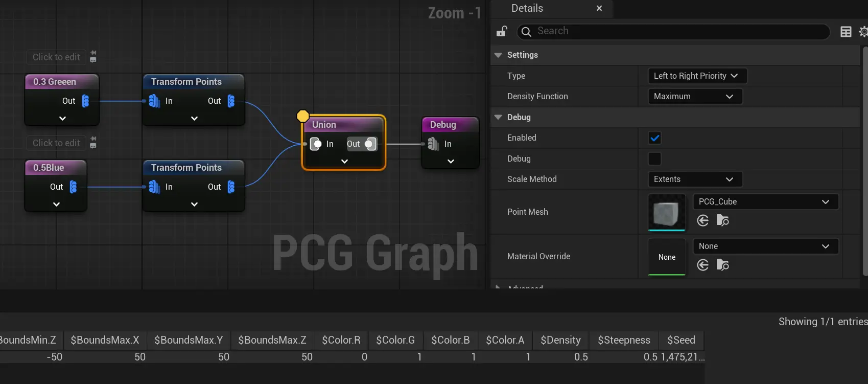The width and height of the screenshot is (868, 384).
Task: Click the Out pin on 0.3 Greeen node
Action: point(85,101)
